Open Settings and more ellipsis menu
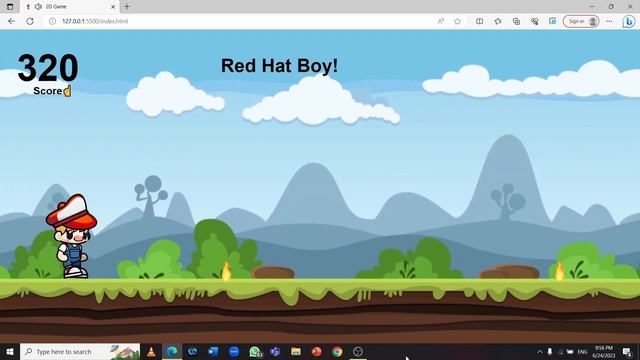640x360 pixels. click(x=609, y=21)
